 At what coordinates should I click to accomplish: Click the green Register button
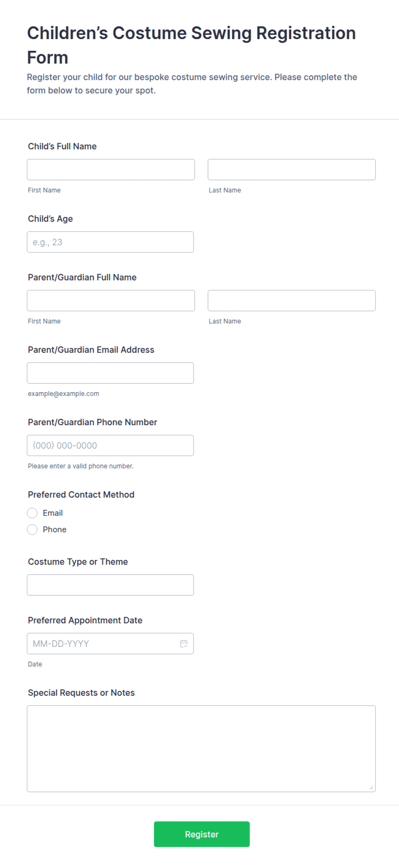(202, 834)
